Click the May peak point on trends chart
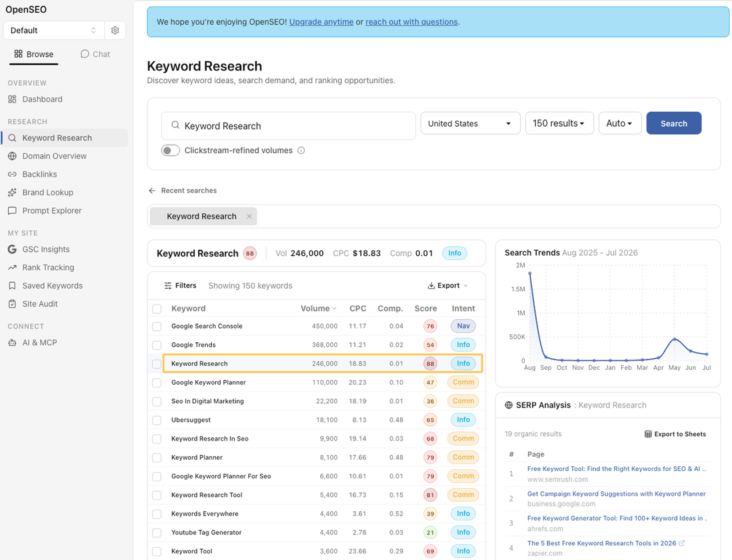Screen dimensions: 732x560 [x=674, y=339]
